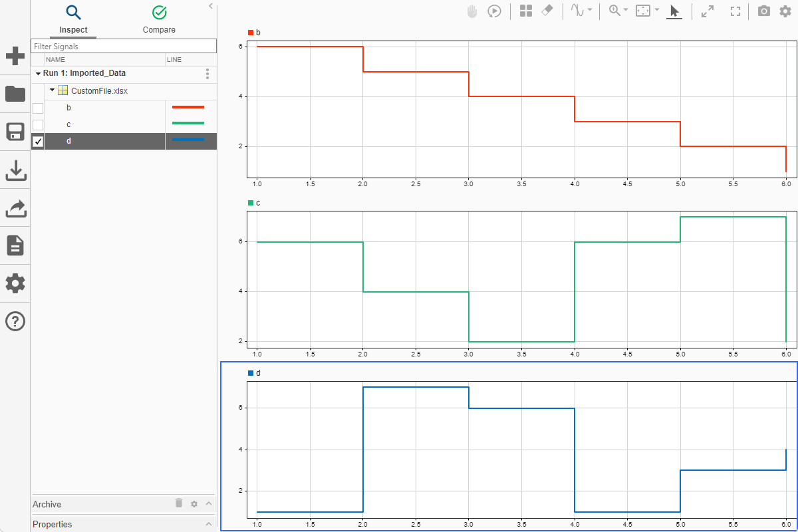Click the Clear plot eraser icon
This screenshot has width=798, height=532.
point(547,11)
